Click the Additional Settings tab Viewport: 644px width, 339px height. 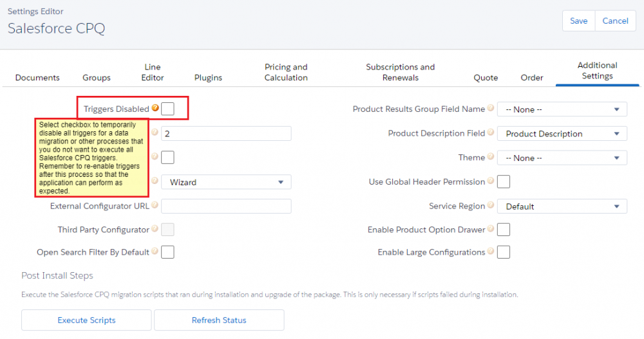(597, 71)
